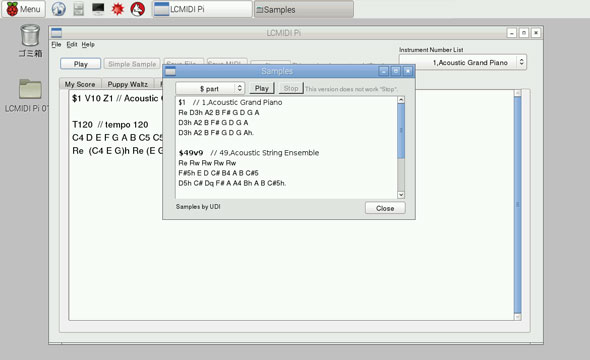Click the 'Re D3h A2 B F# G D G A' line
Screen dimensions: 590x360
pos(219,112)
